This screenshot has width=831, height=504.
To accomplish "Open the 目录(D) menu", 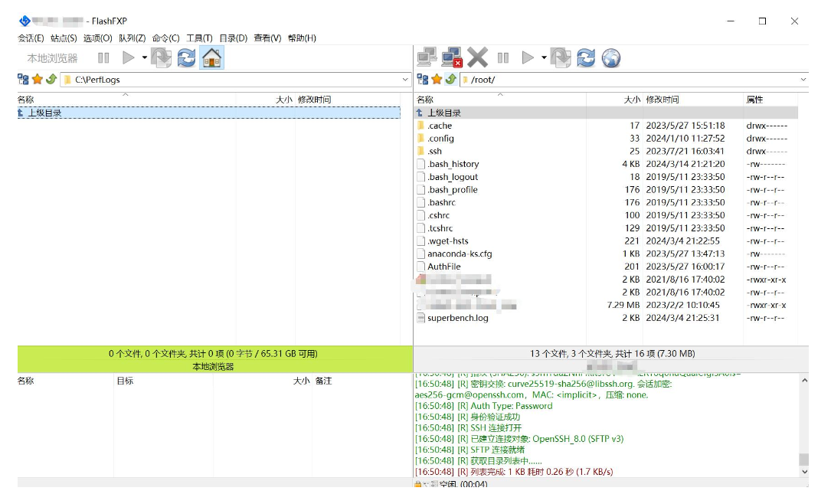I will pos(233,38).
